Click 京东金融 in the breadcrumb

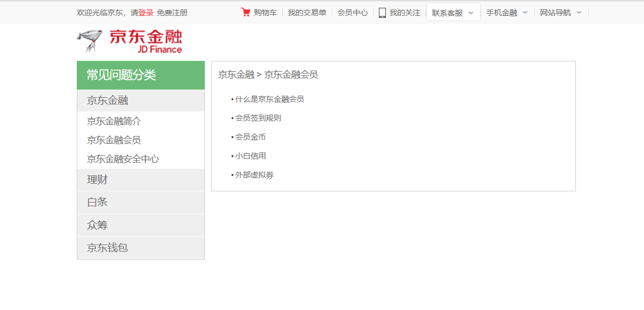pos(236,75)
